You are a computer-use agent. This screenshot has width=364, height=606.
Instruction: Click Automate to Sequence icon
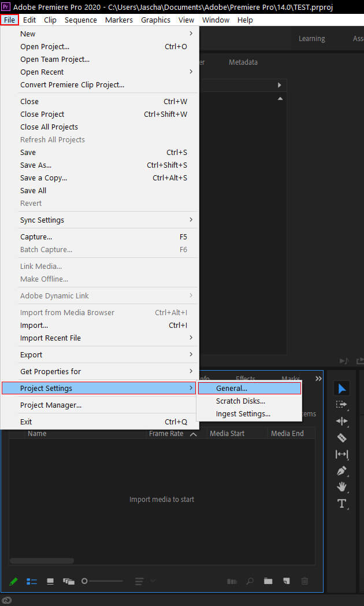(x=232, y=581)
